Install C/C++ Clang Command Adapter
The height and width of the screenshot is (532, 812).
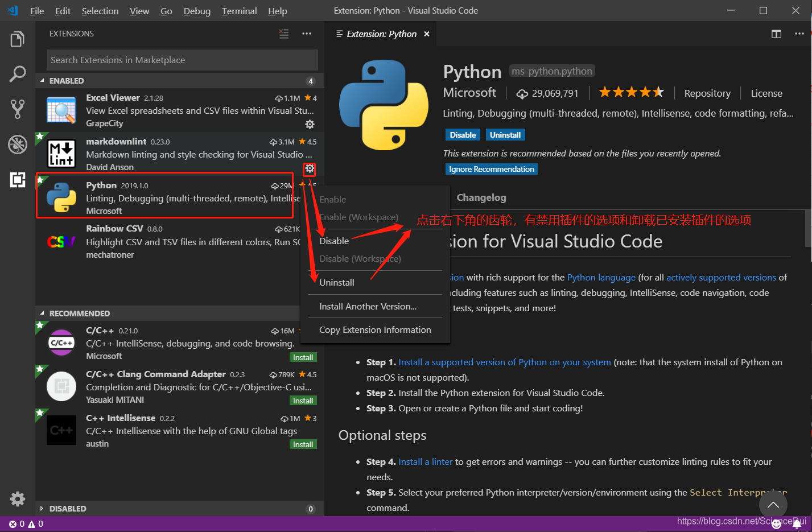click(303, 401)
